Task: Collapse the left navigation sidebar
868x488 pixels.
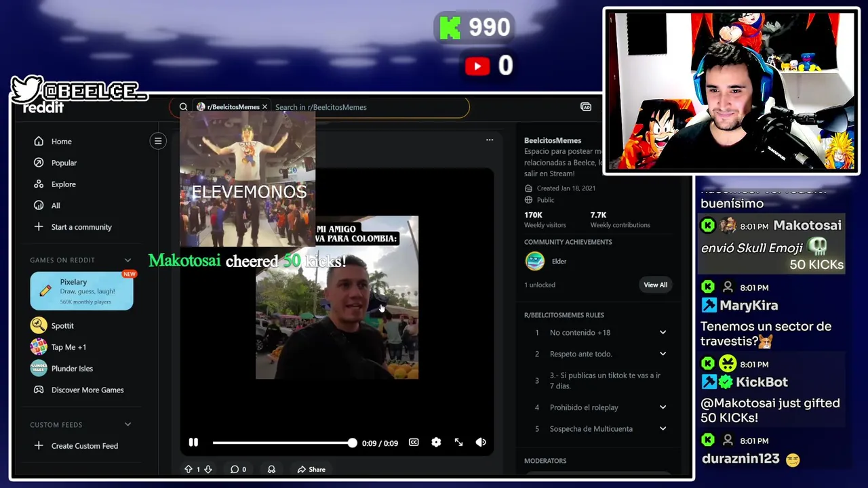Action: click(x=158, y=141)
